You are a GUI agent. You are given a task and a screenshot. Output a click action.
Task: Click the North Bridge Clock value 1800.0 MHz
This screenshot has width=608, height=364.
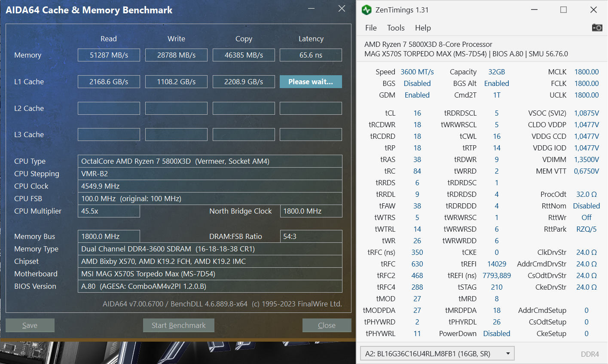(311, 211)
